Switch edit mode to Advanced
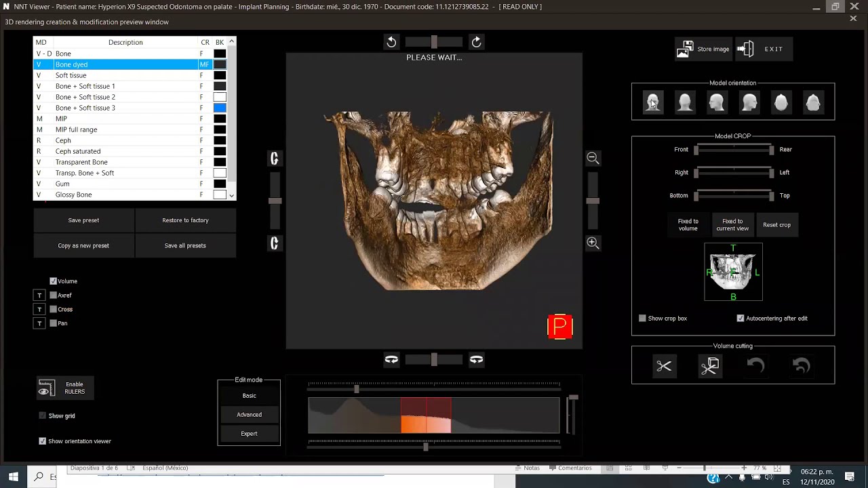Viewport: 868px width, 488px height. click(249, 415)
